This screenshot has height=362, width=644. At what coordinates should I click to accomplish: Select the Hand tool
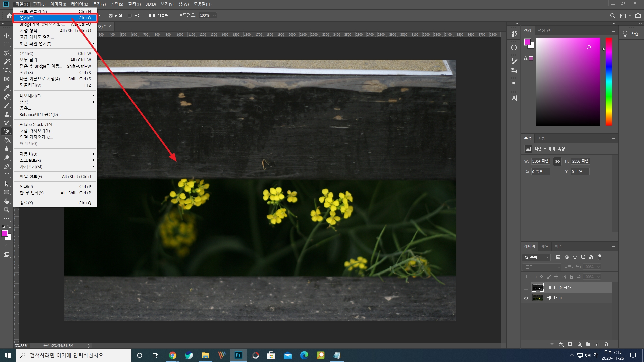7,201
